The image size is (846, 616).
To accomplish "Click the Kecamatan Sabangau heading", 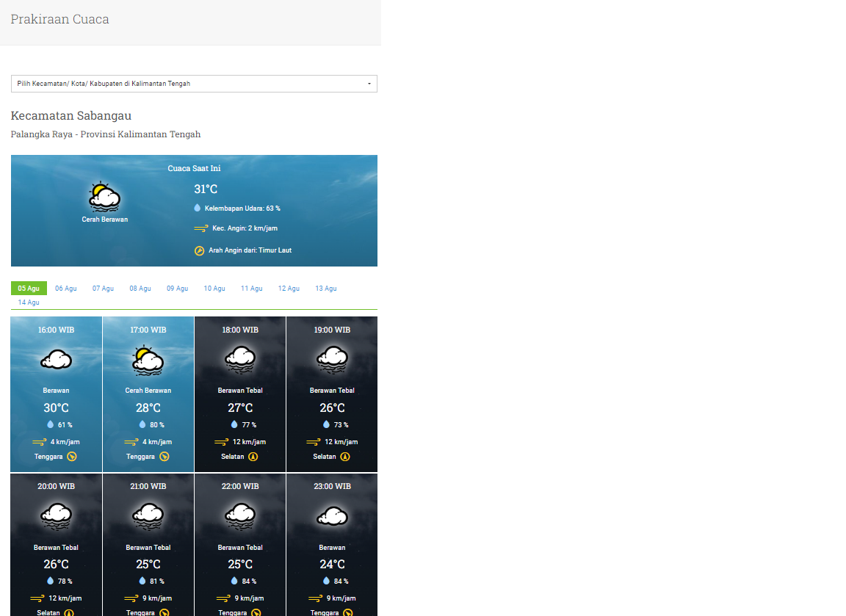I will pos(71,115).
